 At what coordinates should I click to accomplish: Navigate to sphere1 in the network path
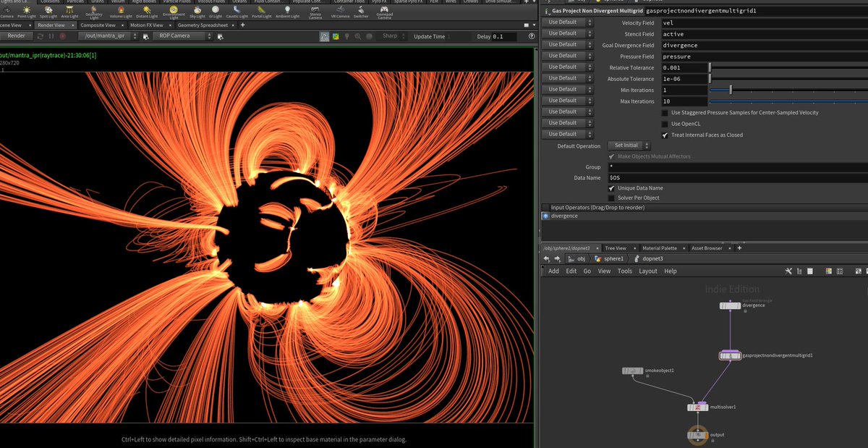coord(609,258)
